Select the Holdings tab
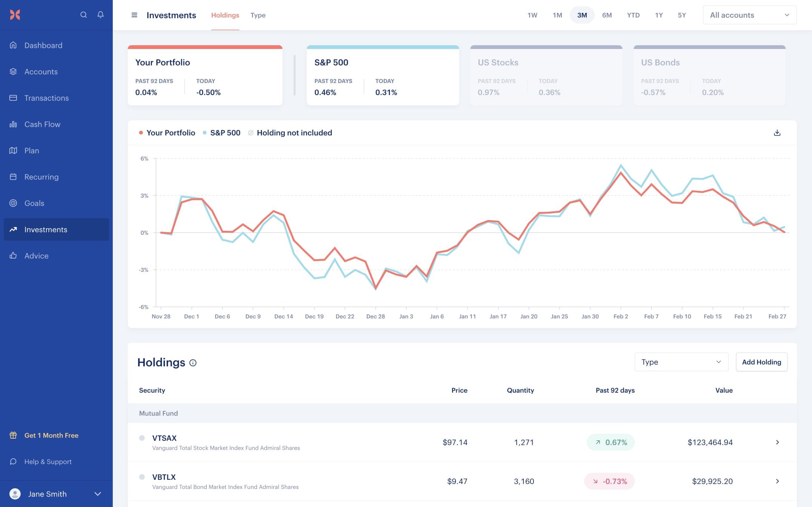812x507 pixels. [x=226, y=15]
